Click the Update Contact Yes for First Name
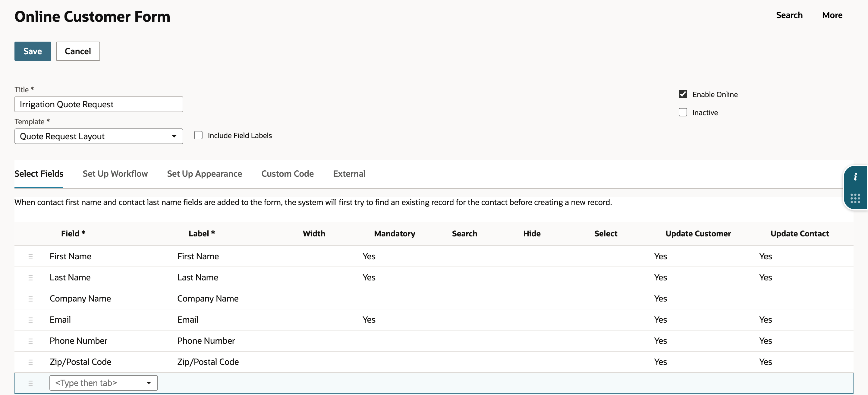The width and height of the screenshot is (868, 395). (x=766, y=257)
